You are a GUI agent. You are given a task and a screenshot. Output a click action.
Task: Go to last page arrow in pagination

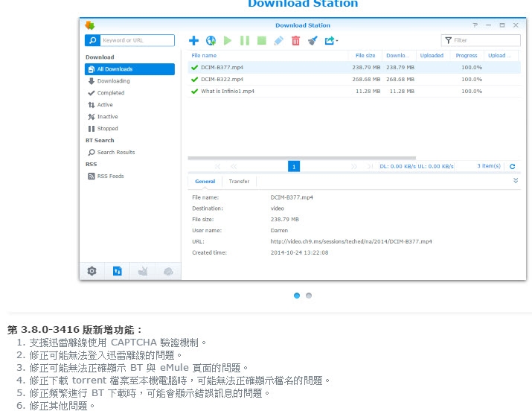click(370, 166)
